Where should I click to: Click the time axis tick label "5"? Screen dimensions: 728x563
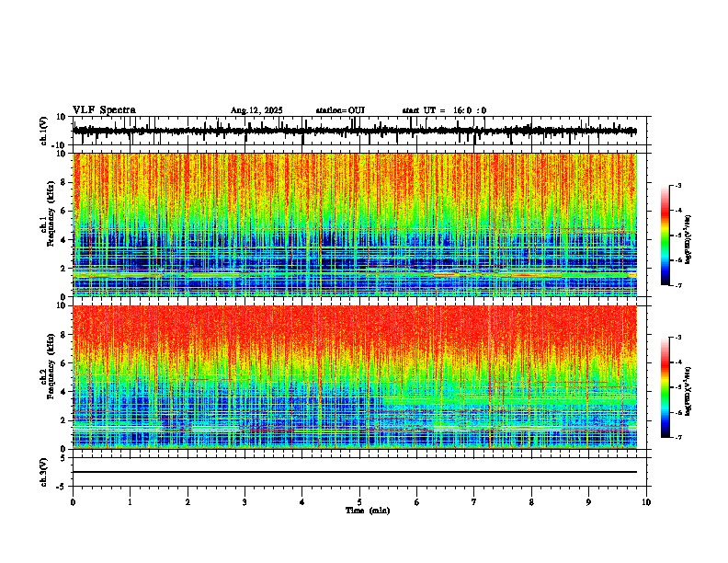click(x=359, y=502)
